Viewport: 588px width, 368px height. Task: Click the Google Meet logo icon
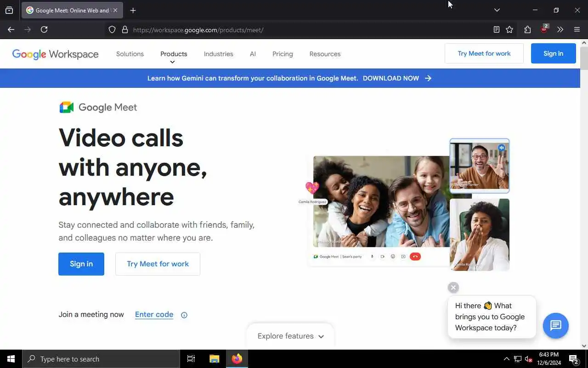pos(67,107)
